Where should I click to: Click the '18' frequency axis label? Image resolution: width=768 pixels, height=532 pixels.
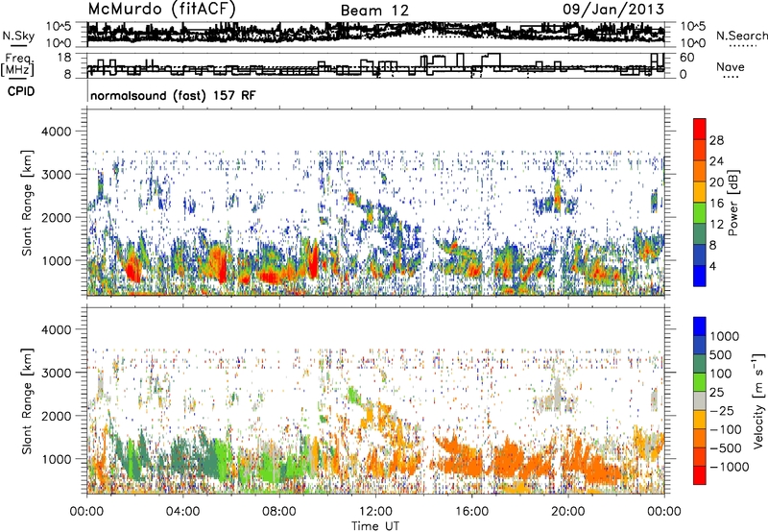(x=64, y=57)
